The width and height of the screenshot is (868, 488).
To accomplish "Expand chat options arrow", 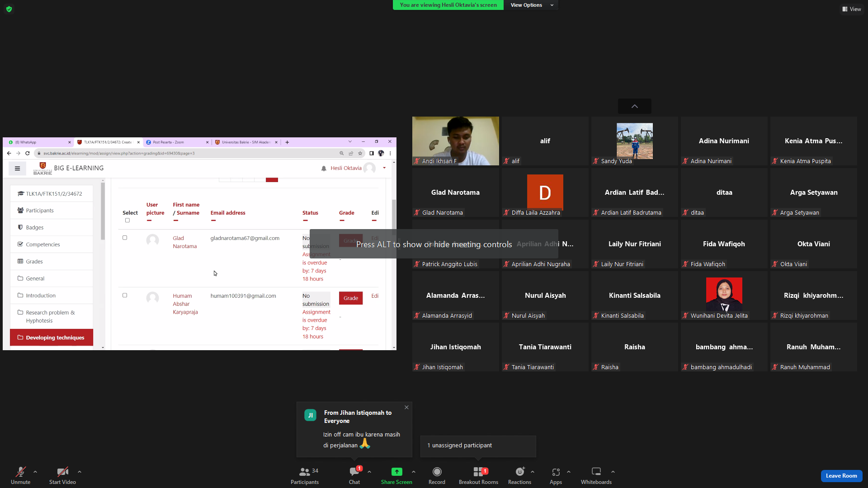I will click(x=369, y=472).
